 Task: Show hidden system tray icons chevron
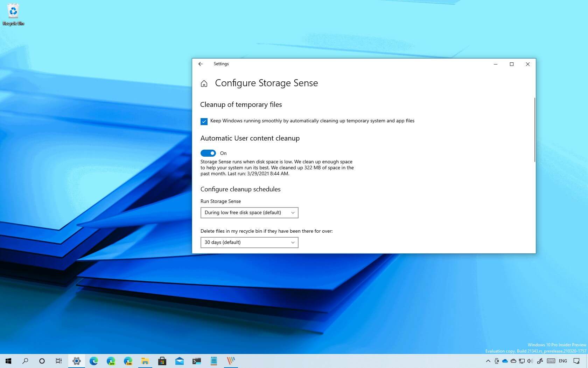click(488, 361)
